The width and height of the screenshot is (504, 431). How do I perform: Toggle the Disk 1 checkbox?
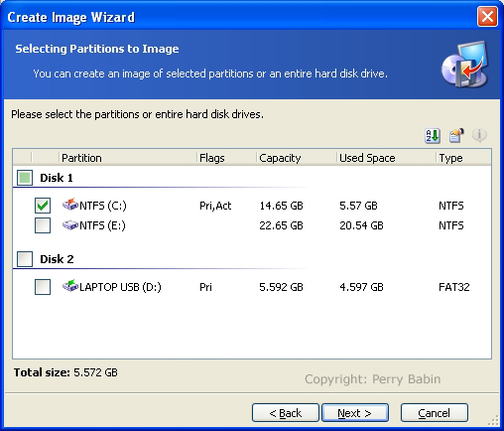pos(25,178)
